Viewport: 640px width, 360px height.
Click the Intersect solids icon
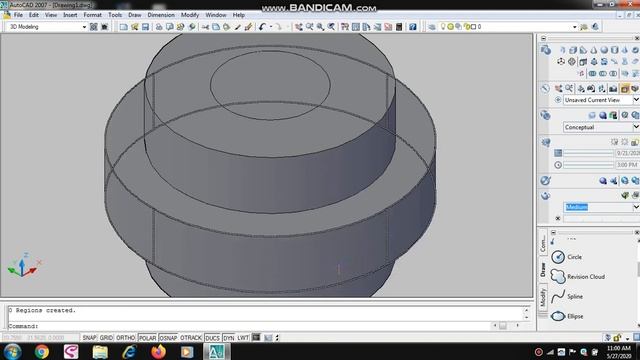[x=613, y=73]
